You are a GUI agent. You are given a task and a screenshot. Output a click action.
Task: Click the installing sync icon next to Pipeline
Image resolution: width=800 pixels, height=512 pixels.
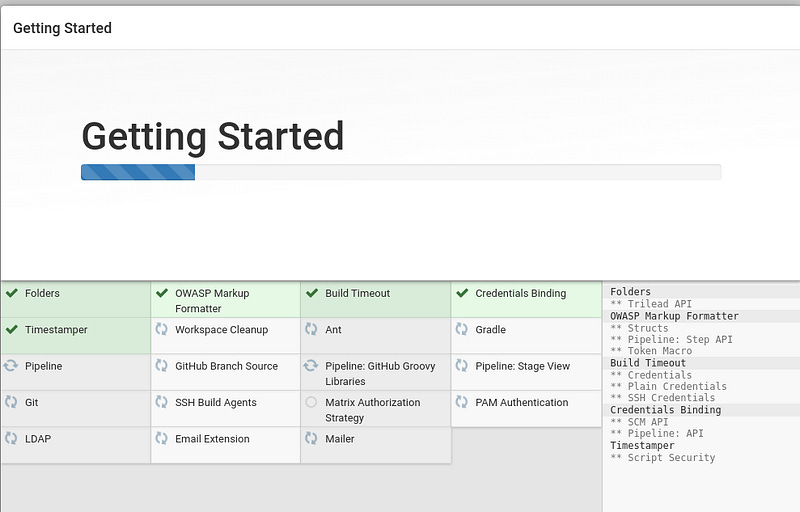point(11,366)
